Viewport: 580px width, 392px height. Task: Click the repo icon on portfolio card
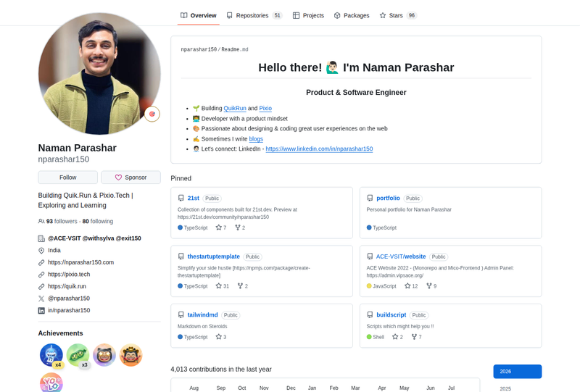click(370, 199)
